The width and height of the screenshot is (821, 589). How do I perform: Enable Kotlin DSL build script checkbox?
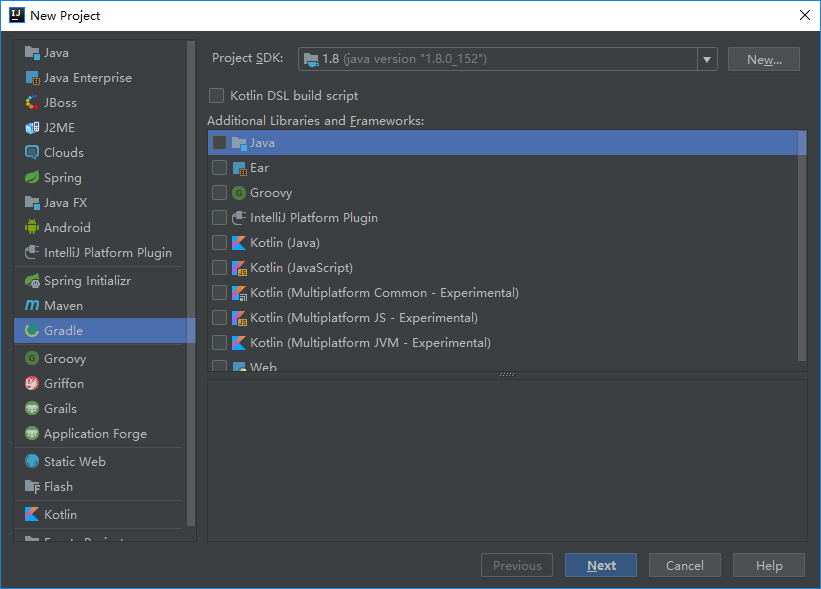tap(216, 96)
